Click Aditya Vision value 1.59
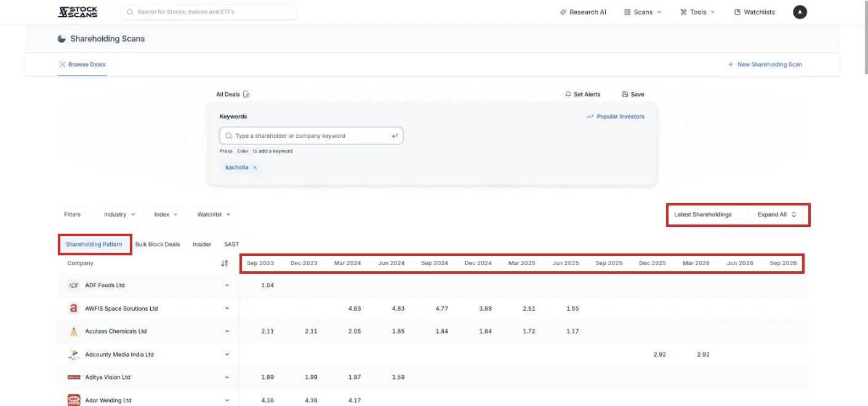The width and height of the screenshot is (868, 406). (398, 377)
